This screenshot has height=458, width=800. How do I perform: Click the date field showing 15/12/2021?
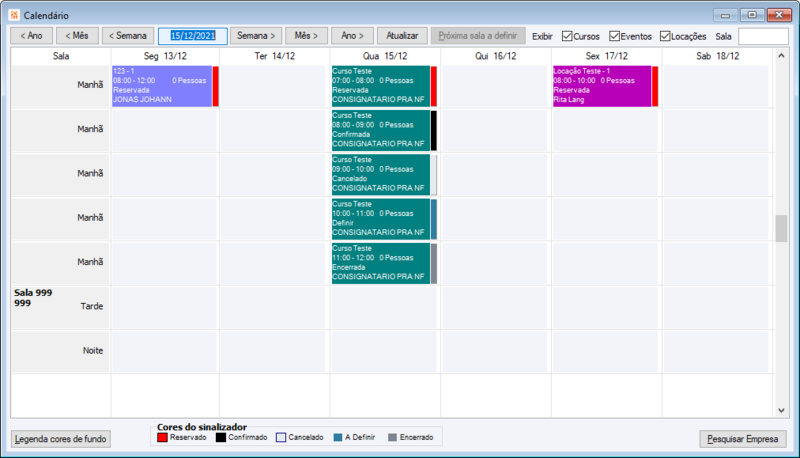[193, 36]
